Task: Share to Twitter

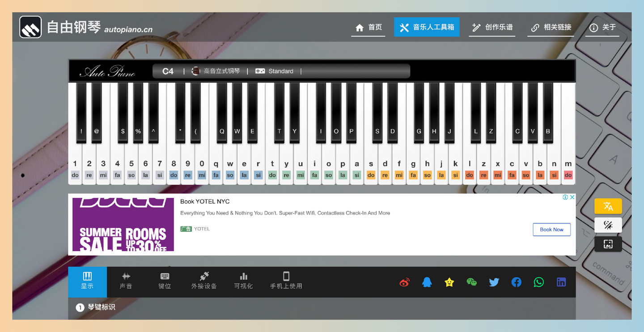Action: [494, 282]
